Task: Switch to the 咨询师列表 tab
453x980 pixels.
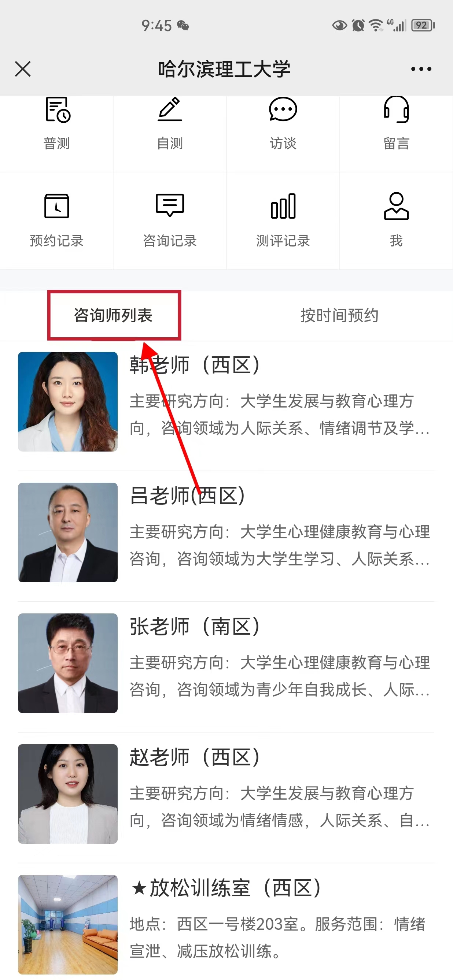Action: click(x=114, y=315)
